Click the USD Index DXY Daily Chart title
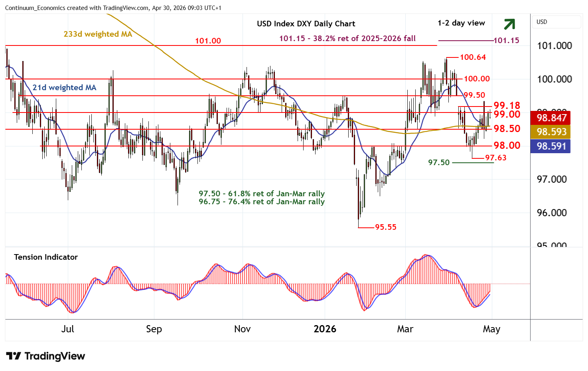 point(306,24)
